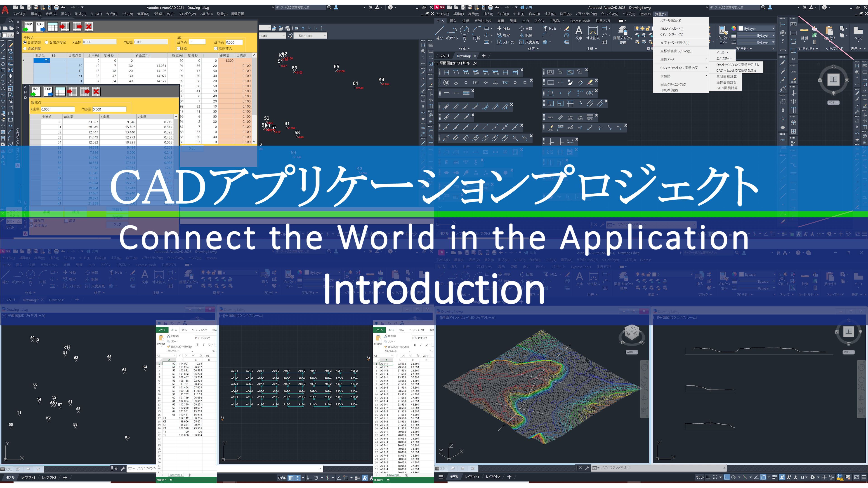Select the 円 circle tool in the AutoCAD 2023 ribbon
868x488 pixels.
464,33
